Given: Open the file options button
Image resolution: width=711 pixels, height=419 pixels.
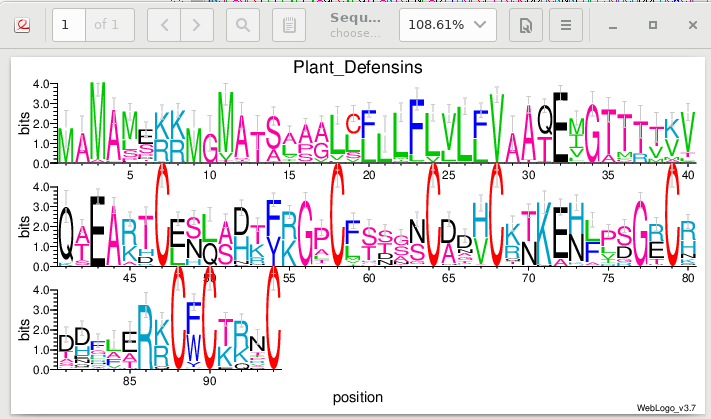Looking at the screenshot, I should 525,24.
